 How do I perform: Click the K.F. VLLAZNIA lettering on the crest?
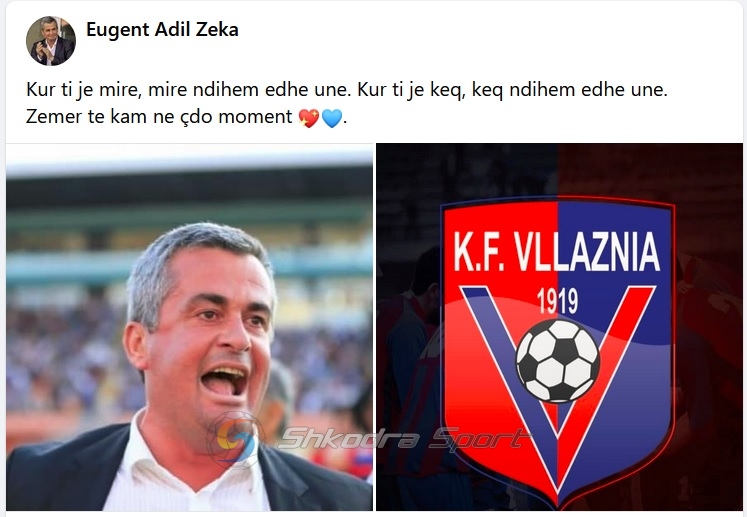[x=556, y=252]
